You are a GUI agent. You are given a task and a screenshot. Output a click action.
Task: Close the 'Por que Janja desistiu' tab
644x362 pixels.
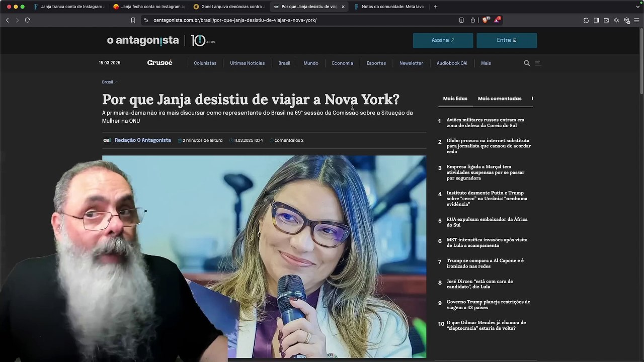click(343, 7)
